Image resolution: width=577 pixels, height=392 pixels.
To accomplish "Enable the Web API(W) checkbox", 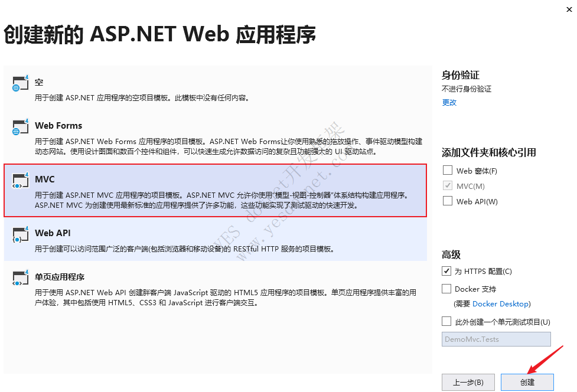I will pos(448,201).
